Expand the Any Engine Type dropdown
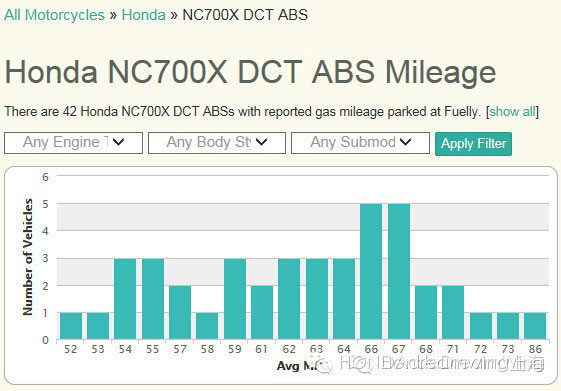 [73, 143]
